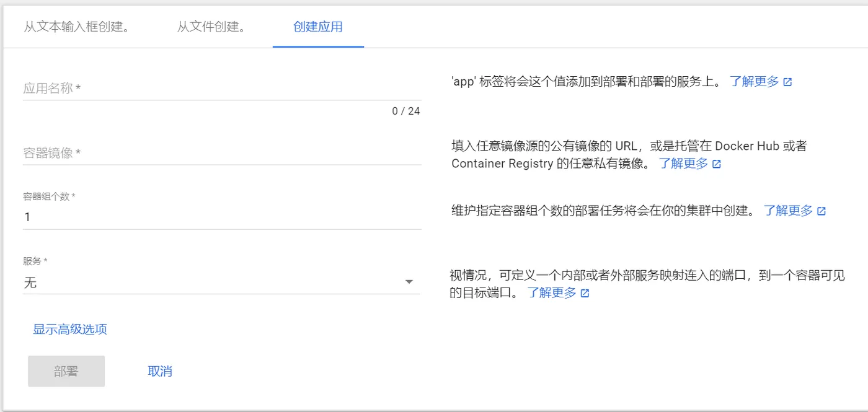The height and width of the screenshot is (412, 868).
Task: Open 了解更多 link for 'app' label
Action: coord(754,81)
